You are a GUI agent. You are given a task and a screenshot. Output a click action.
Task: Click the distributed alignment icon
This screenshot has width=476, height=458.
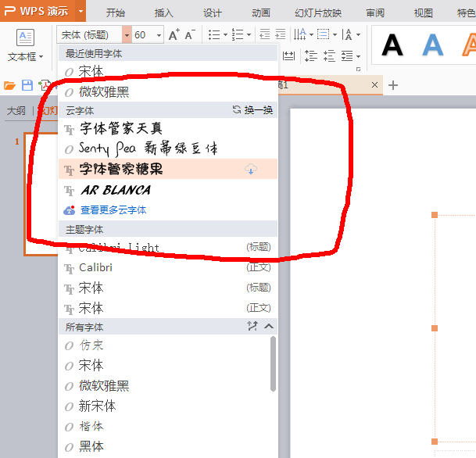[288, 56]
